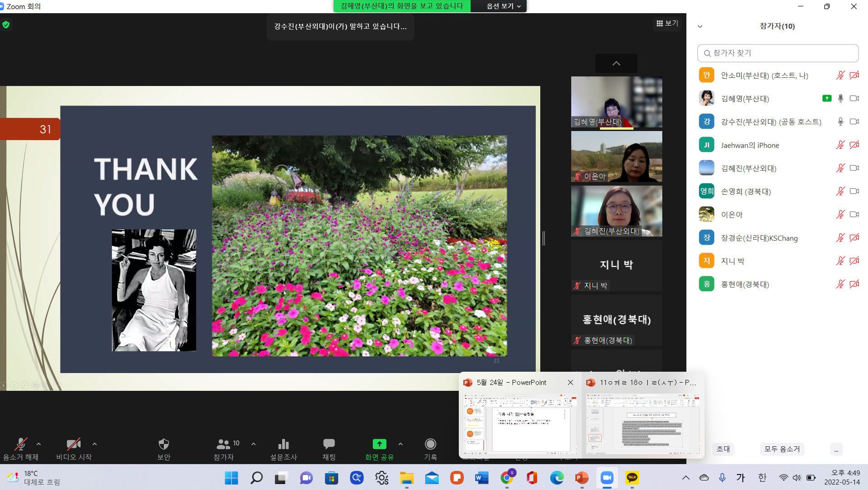
Task: Open the 옵션 보기 dropdown
Action: pyautogui.click(x=503, y=6)
